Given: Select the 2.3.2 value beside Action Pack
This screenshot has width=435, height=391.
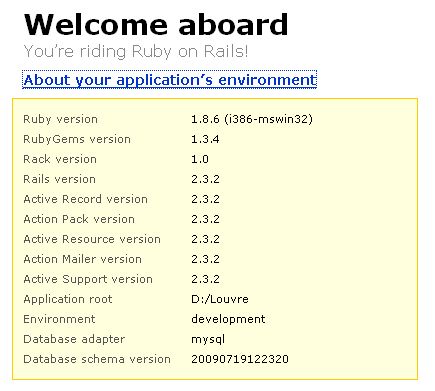Looking at the screenshot, I should (x=205, y=219).
